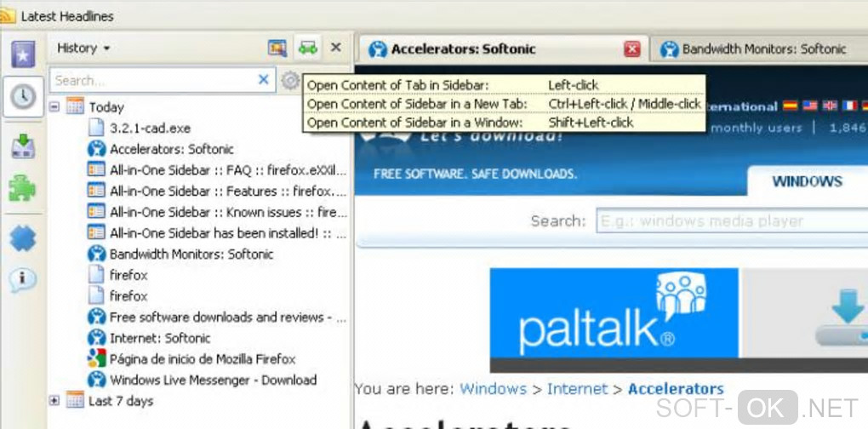Open All-in-One Sidebar has been installed entry
Viewport: 868px width, 429px height.
pos(217,233)
